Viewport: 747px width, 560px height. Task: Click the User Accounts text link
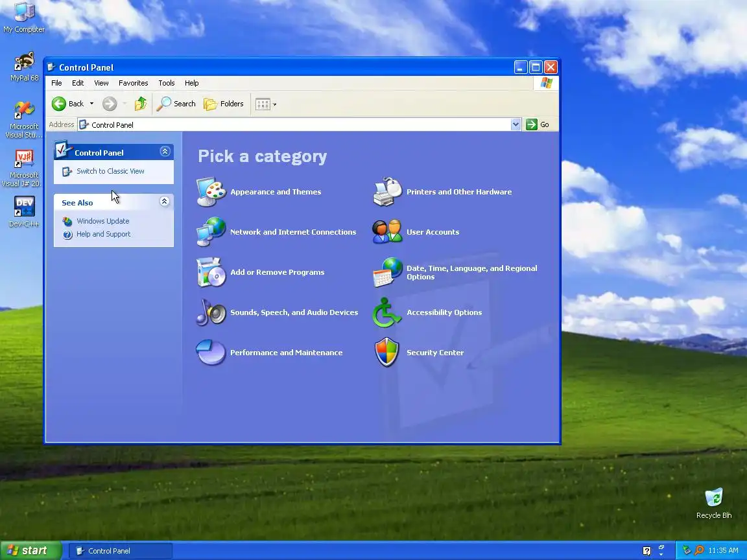click(x=433, y=232)
